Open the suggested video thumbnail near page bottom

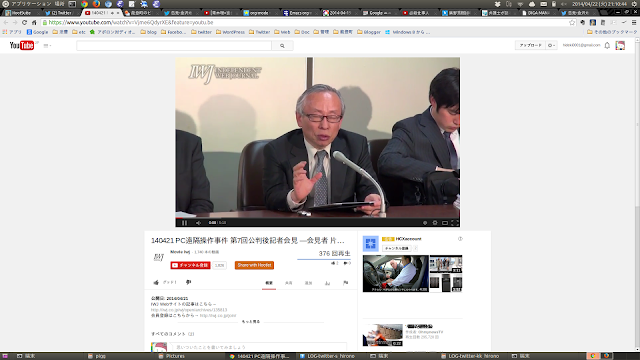tap(383, 335)
